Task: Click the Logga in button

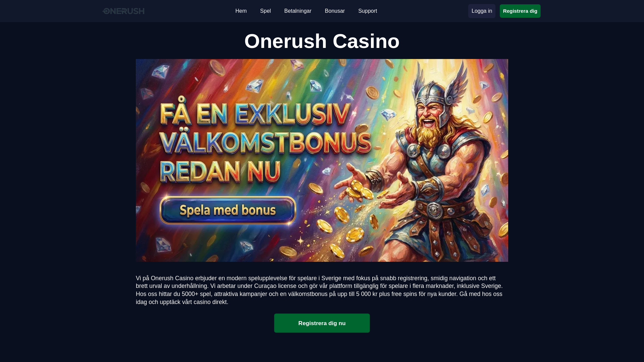Action: coord(482,11)
